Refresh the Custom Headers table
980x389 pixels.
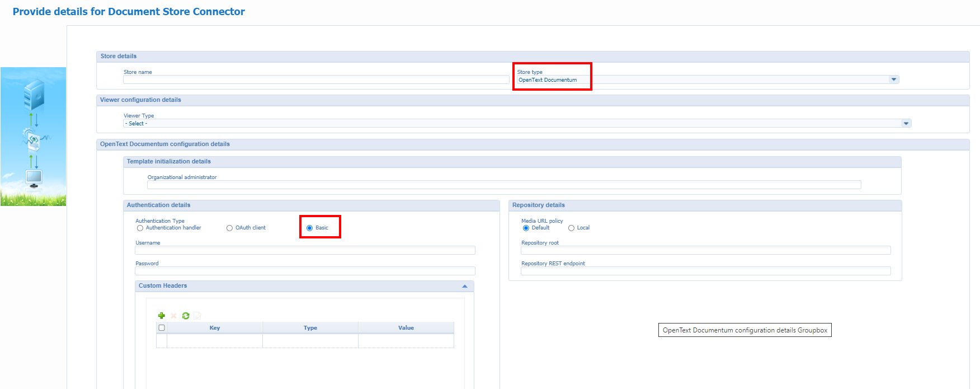pyautogui.click(x=186, y=316)
